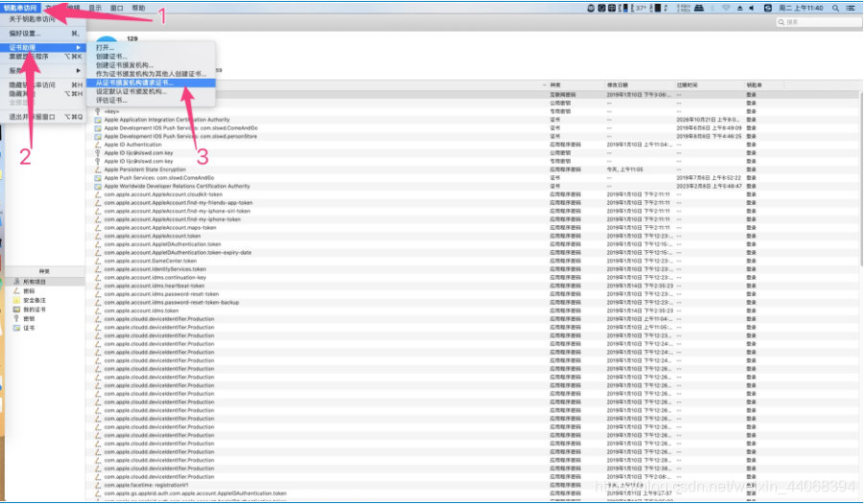Sort by the 钥匙串 column header

pyautogui.click(x=754, y=85)
